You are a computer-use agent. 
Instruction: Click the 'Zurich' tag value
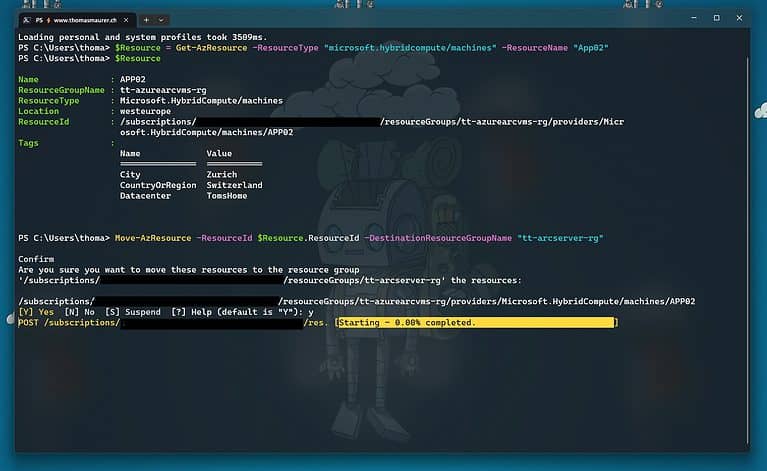[x=222, y=175]
